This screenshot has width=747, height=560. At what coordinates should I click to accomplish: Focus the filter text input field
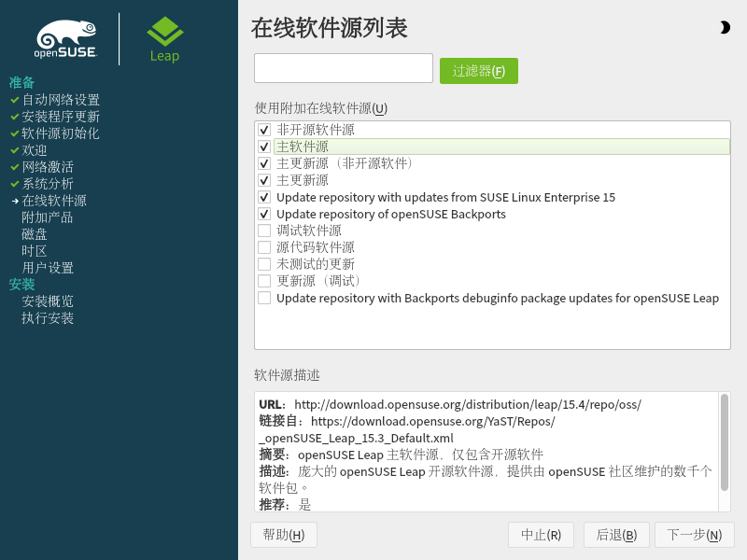click(x=343, y=69)
